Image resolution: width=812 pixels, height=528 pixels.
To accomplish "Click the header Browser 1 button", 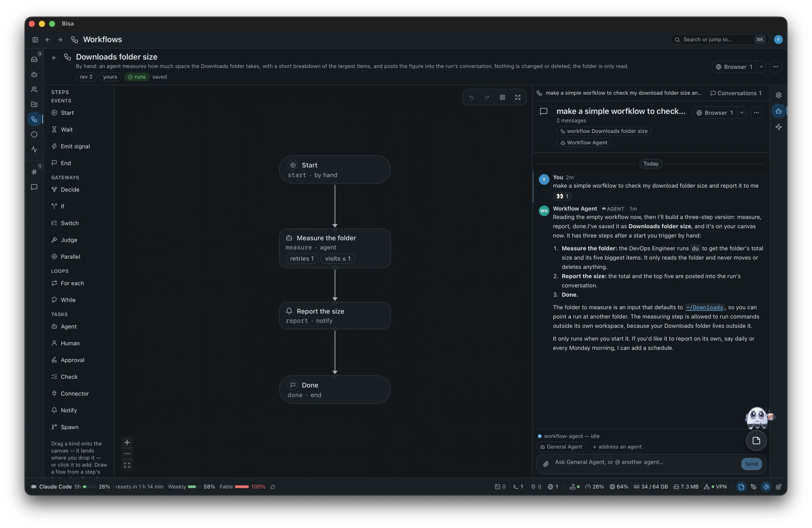I will click(734, 67).
